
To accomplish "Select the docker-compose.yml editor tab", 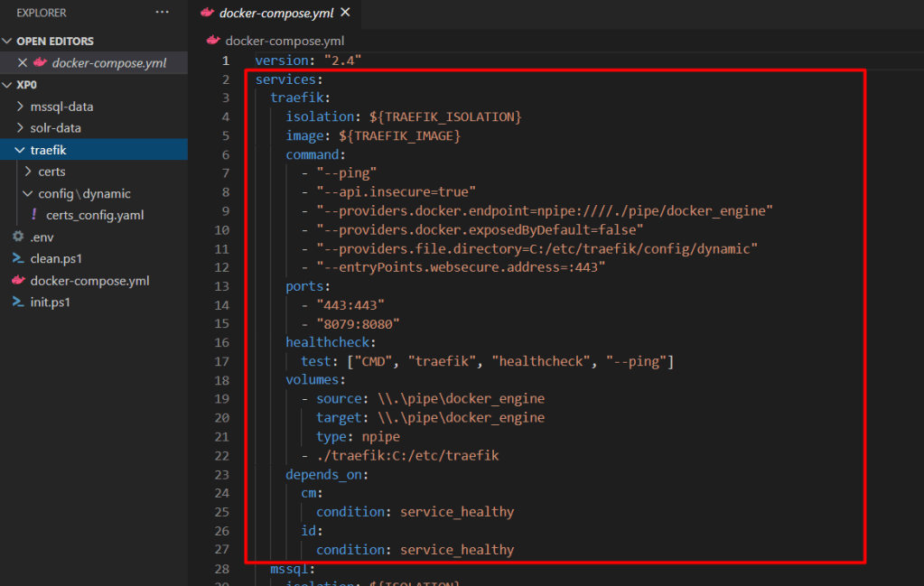I will click(x=276, y=13).
